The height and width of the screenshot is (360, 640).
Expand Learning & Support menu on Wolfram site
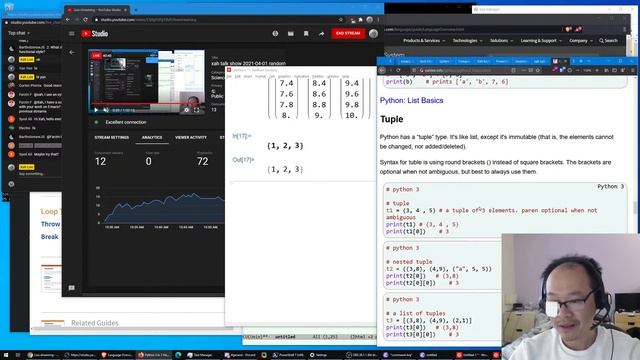541,40
